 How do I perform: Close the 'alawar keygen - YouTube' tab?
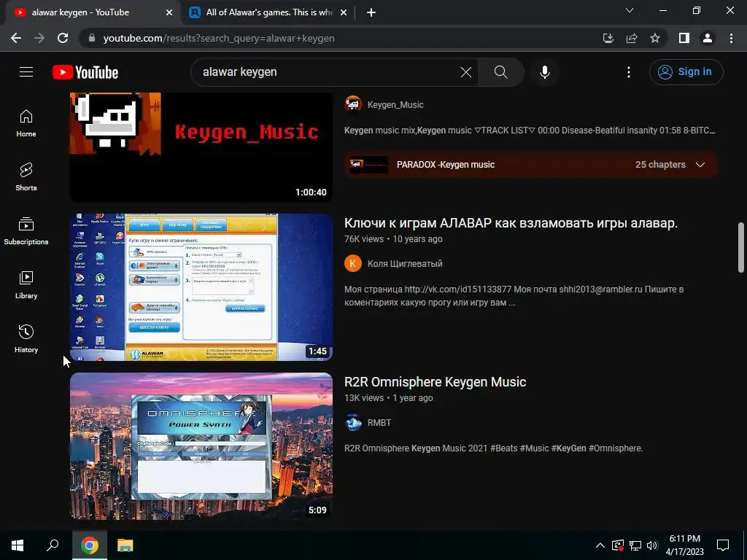pyautogui.click(x=169, y=13)
